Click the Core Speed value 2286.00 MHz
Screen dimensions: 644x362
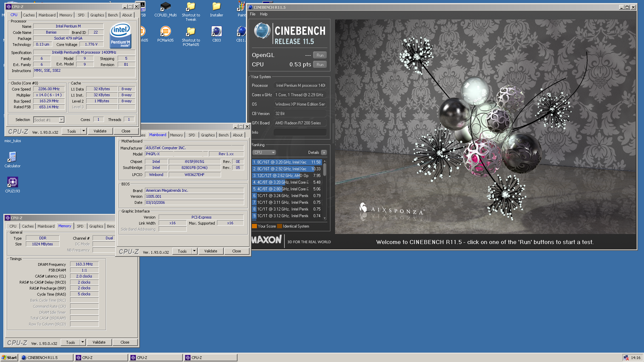click(x=49, y=89)
